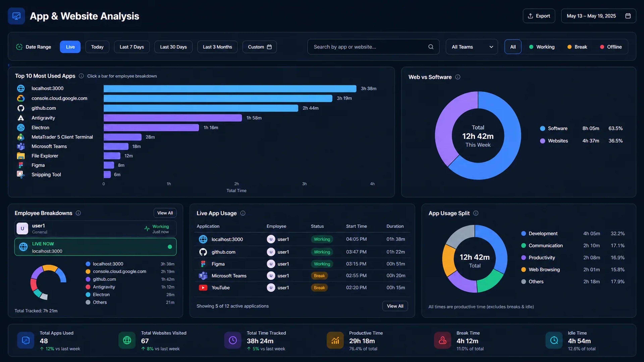644x362 pixels.
Task: Switch to the Live date range
Action: coord(70,47)
